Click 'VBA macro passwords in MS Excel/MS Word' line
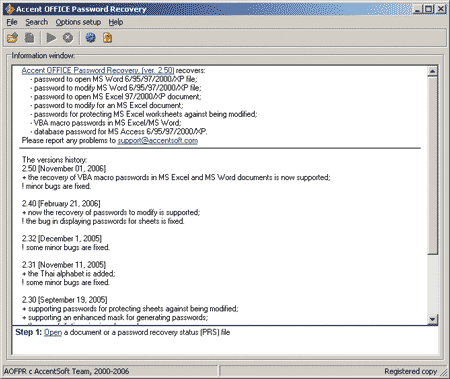This screenshot has height=379, width=450. (106, 123)
